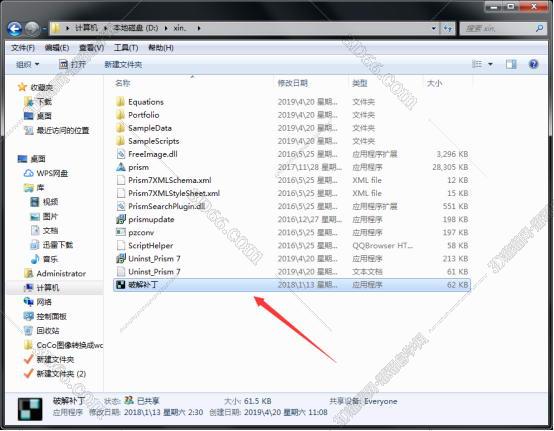Select the prism application file icon
The image size is (554, 431).
pos(121,167)
